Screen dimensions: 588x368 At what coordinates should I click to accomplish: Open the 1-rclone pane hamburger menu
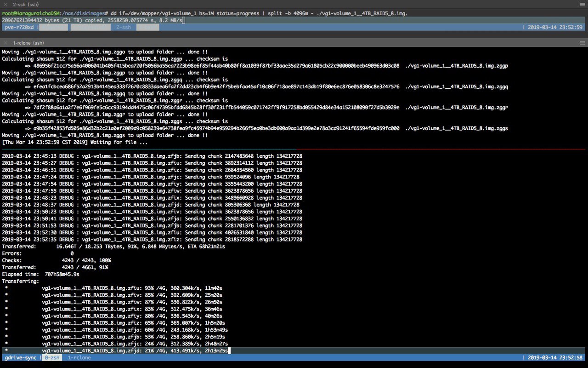(x=582, y=43)
